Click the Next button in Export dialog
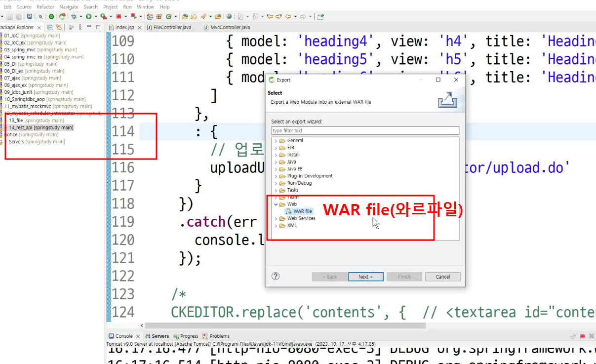Screen dimensions: 596x364 click(366, 277)
